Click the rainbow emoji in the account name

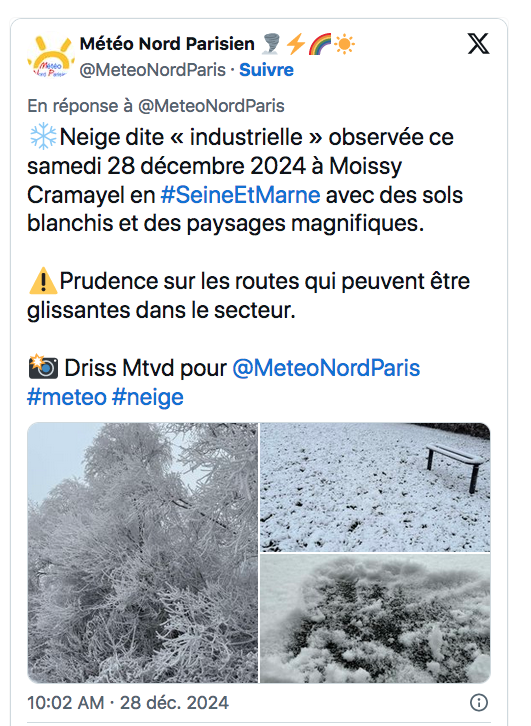coord(320,44)
